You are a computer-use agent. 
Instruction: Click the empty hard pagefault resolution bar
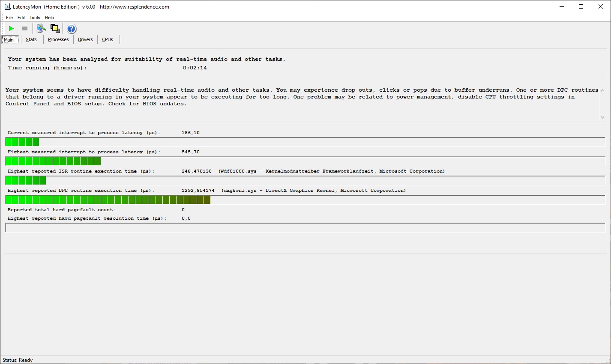(305, 227)
